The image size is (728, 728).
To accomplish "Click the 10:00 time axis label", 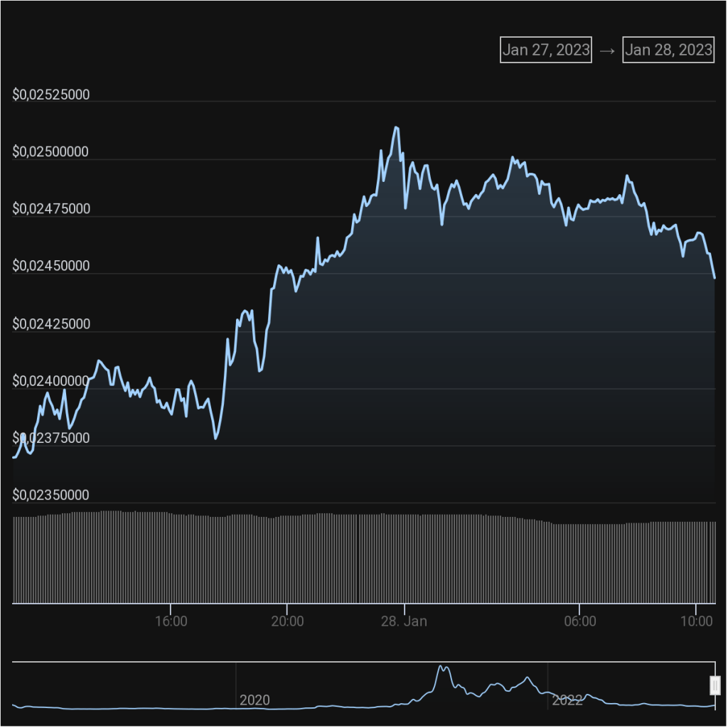I will tap(697, 621).
